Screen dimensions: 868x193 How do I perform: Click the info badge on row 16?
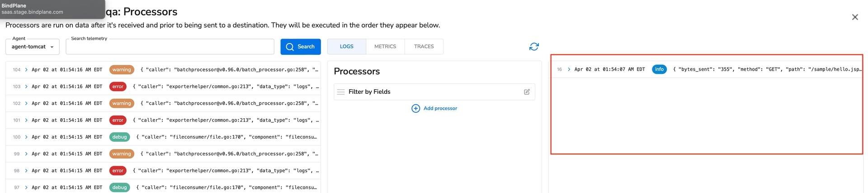point(659,69)
